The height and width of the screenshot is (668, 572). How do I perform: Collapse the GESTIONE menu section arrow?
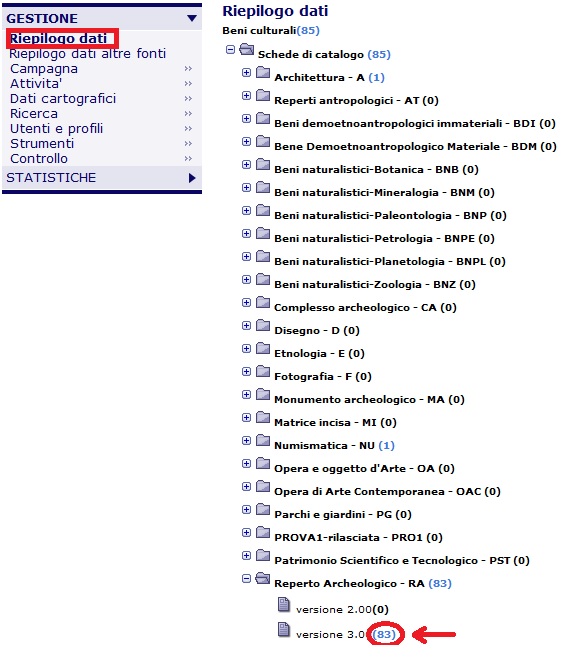pyautogui.click(x=192, y=18)
